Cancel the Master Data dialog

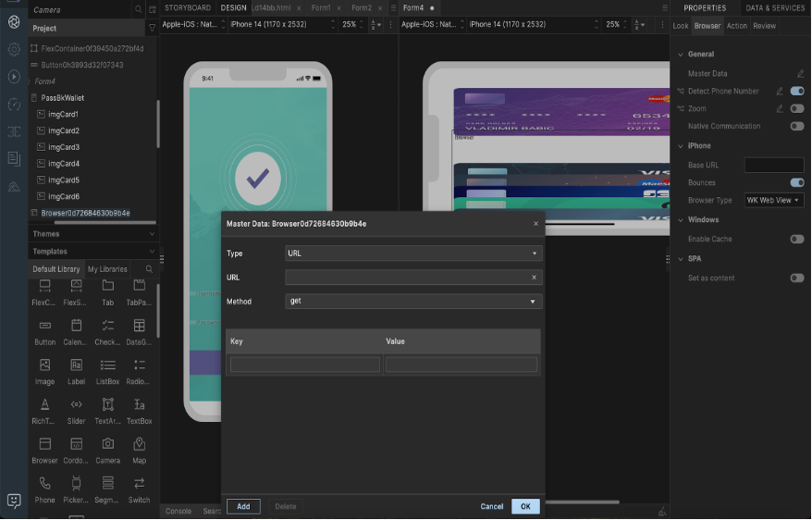(491, 506)
